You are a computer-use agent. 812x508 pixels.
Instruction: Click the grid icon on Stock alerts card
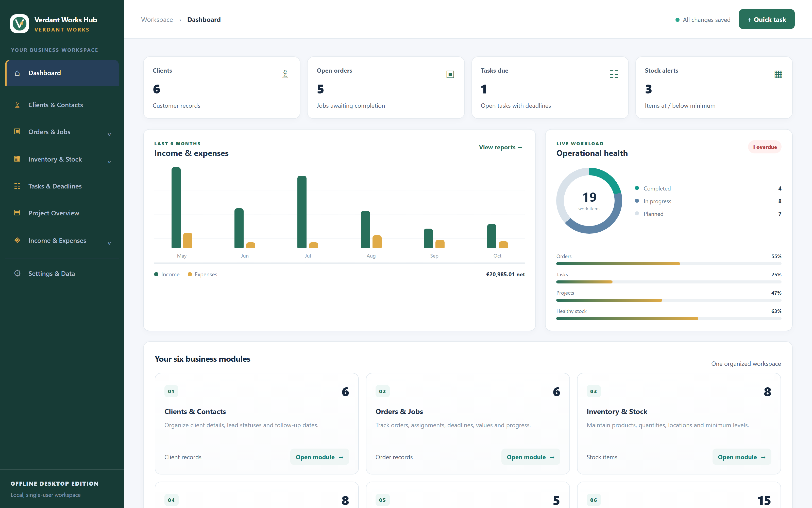click(779, 74)
